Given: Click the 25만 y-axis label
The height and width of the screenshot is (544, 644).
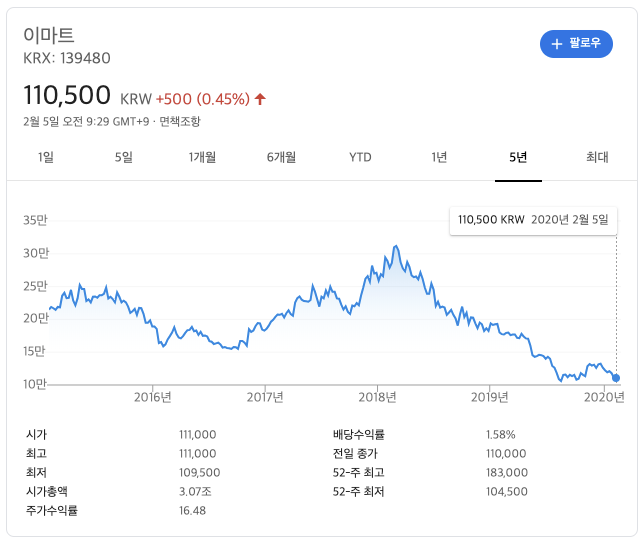Looking at the screenshot, I should coord(35,286).
